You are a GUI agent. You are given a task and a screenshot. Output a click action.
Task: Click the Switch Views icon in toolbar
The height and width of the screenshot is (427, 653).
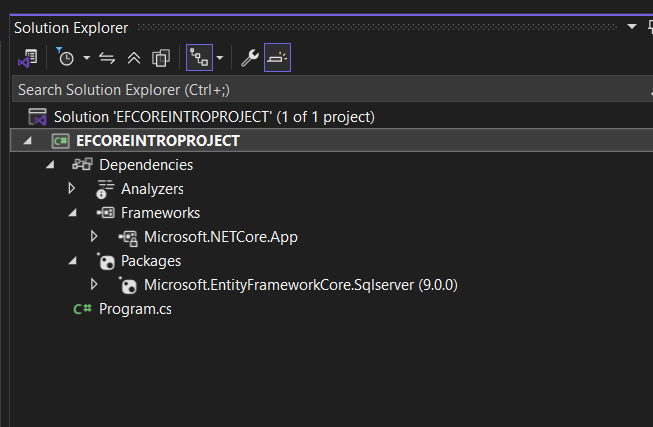(x=28, y=58)
